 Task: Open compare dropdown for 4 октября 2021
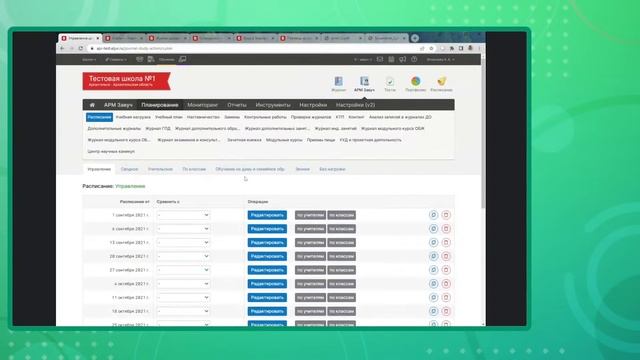183,284
